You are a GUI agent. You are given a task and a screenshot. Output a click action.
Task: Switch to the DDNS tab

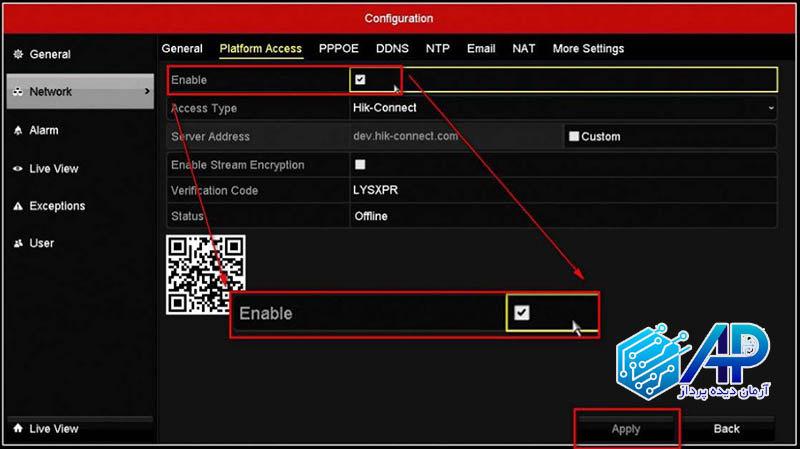click(392, 49)
